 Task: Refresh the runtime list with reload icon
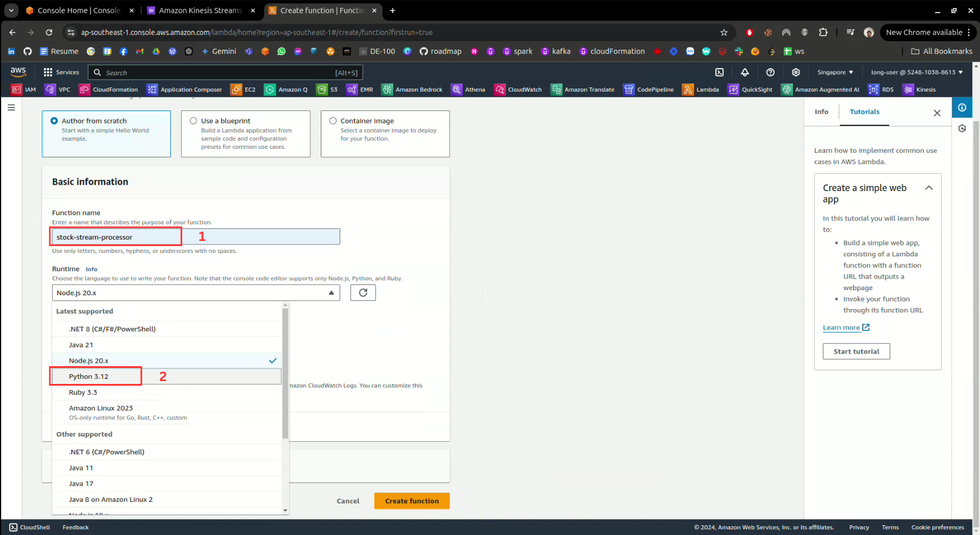point(362,292)
